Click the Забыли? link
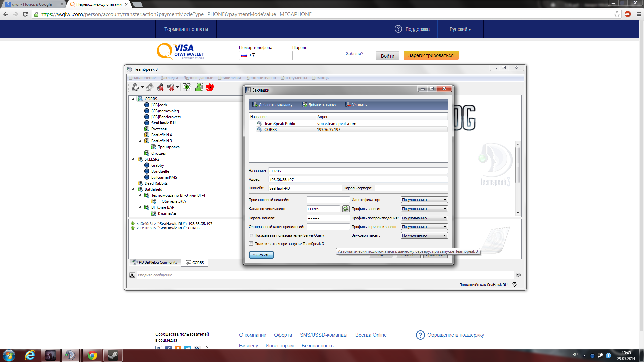The width and height of the screenshot is (644, 362). click(355, 54)
